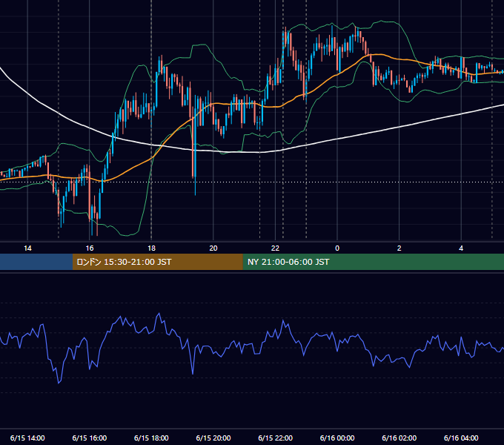Click the 6/15 16:00 date label
The image size is (504, 445).
(x=90, y=438)
